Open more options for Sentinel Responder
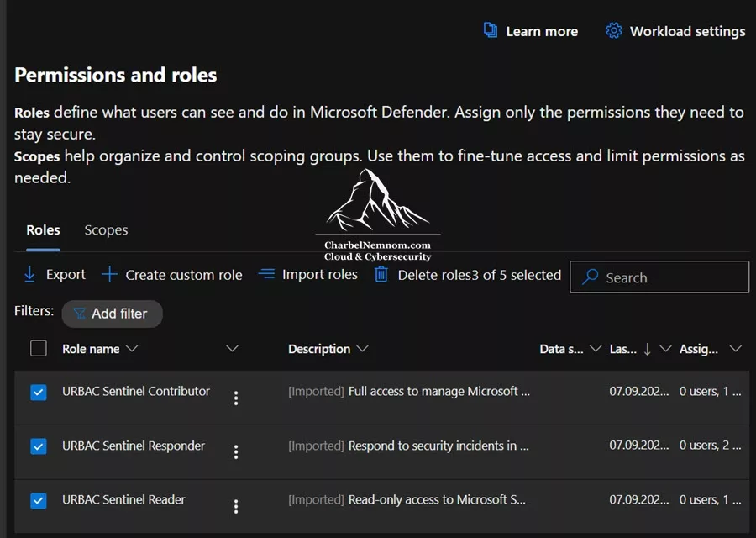 236,452
